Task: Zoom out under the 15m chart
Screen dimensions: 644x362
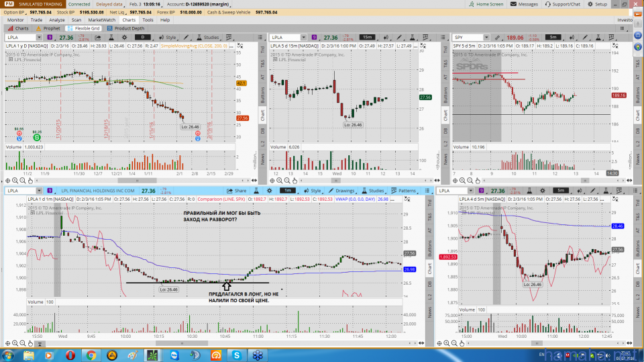Action: pyautogui.click(x=287, y=180)
